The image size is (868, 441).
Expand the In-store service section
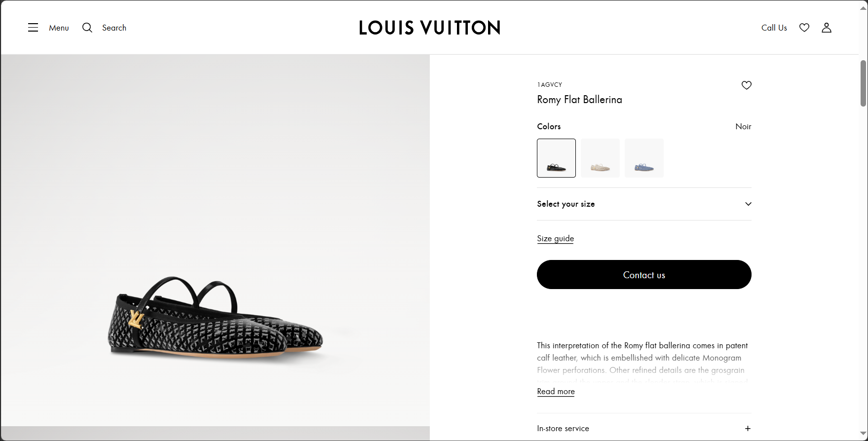pyautogui.click(x=748, y=429)
